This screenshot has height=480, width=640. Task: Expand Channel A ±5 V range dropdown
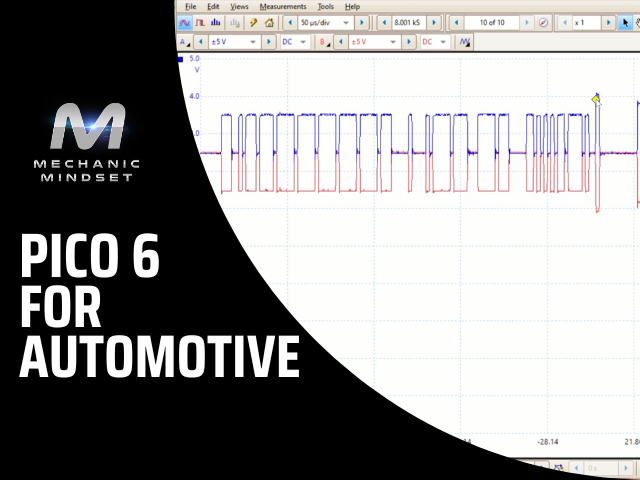pyautogui.click(x=252, y=42)
